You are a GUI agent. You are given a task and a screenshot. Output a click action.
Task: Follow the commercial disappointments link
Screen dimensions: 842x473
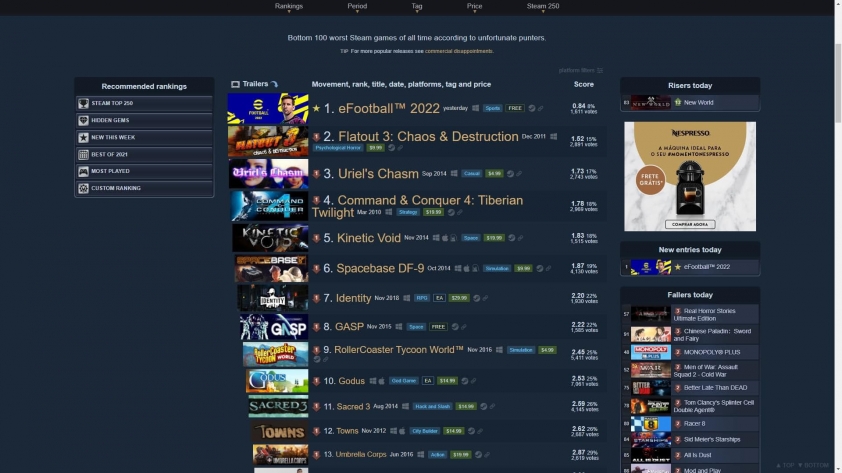click(459, 51)
